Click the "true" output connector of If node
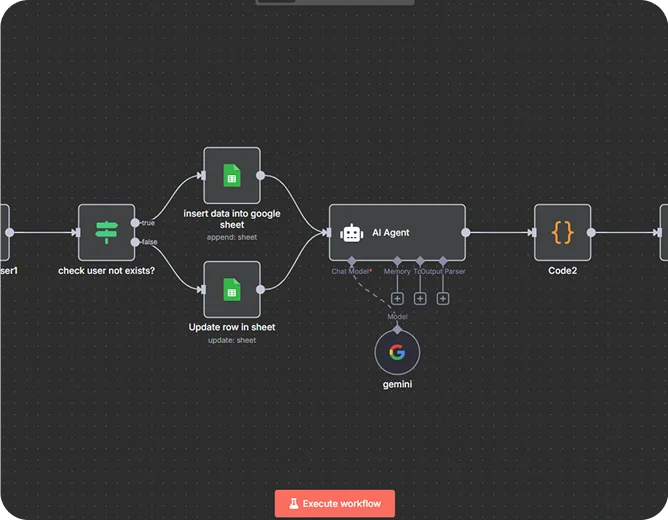The height and width of the screenshot is (520, 668). tap(136, 223)
